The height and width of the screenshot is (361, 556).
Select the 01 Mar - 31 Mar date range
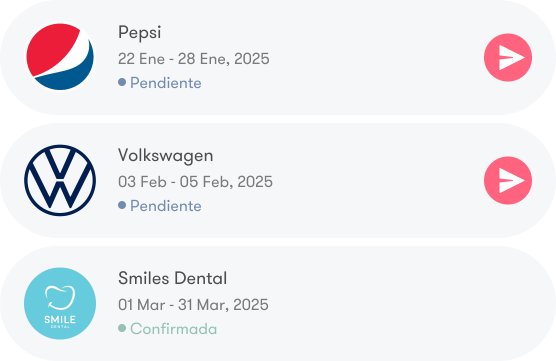click(x=193, y=305)
